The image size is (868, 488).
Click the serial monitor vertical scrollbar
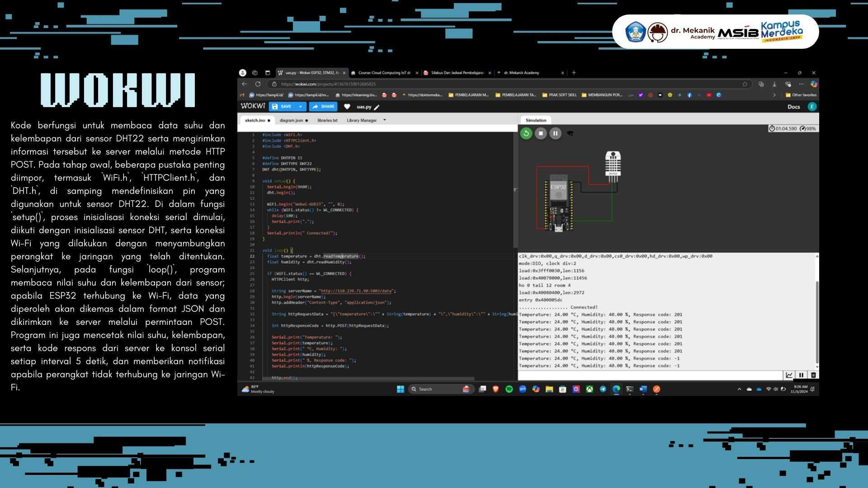[x=817, y=322]
